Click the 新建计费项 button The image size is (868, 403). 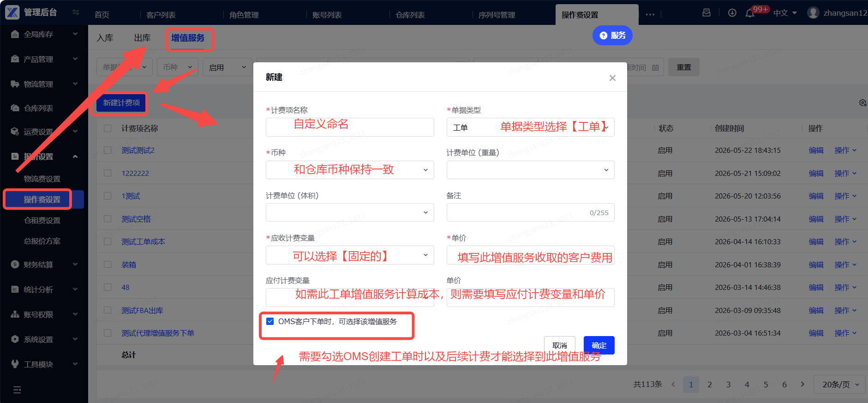[x=121, y=102]
